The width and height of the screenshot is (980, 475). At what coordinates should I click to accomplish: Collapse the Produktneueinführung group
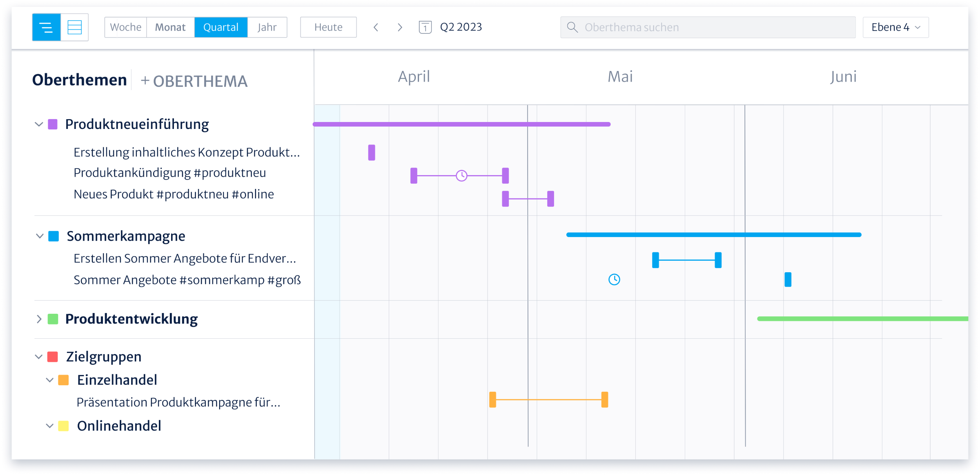[x=39, y=124]
